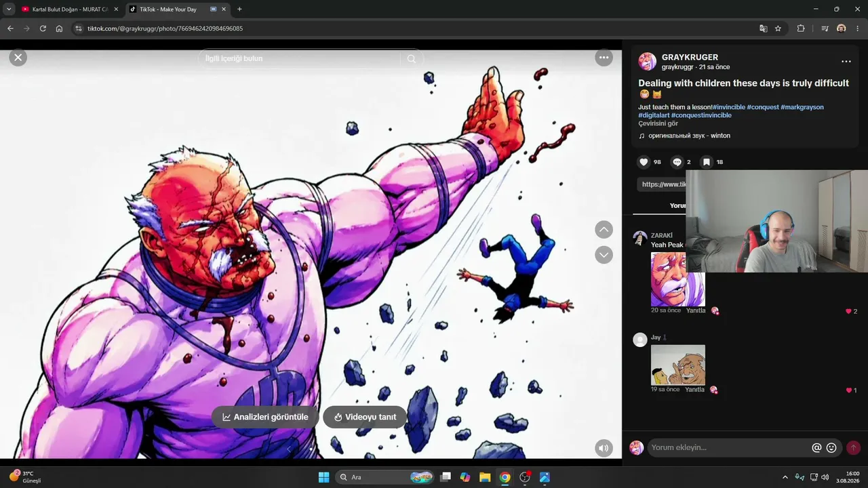Image resolution: width=868 pixels, height=488 pixels.
Task: Open the #conquest hashtag
Action: pos(763,107)
